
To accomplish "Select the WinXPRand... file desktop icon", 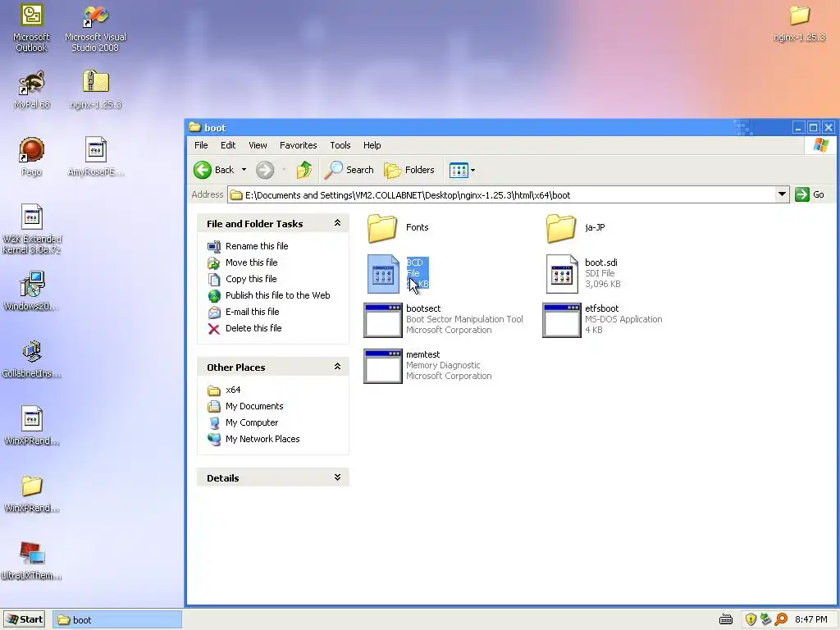I will click(32, 419).
